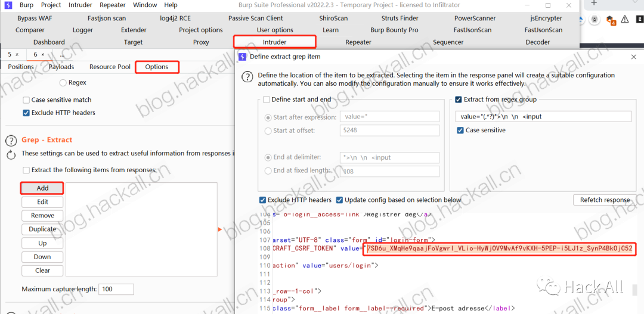Toggle Update config based on selection below
This screenshot has height=314, width=644.
339,200
